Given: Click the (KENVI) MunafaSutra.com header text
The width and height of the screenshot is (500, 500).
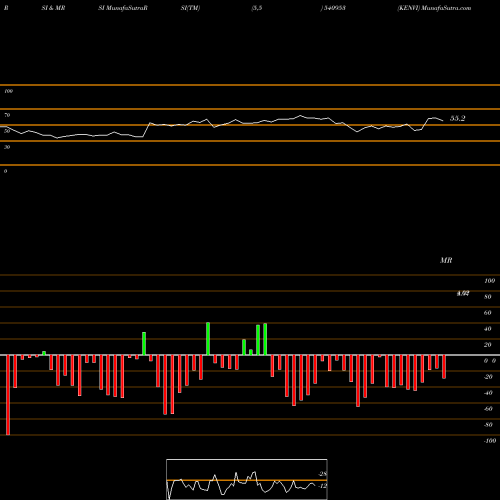Looking at the screenshot, I should [x=434, y=8].
